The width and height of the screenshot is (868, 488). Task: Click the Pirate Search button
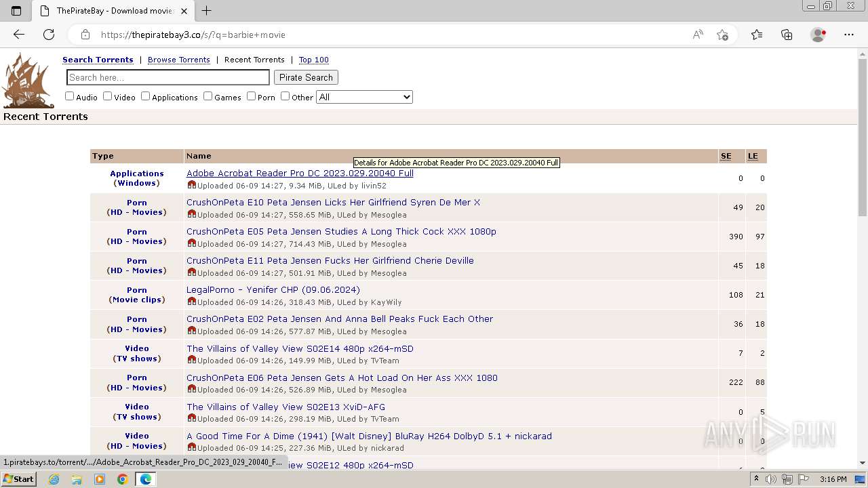[x=306, y=77]
